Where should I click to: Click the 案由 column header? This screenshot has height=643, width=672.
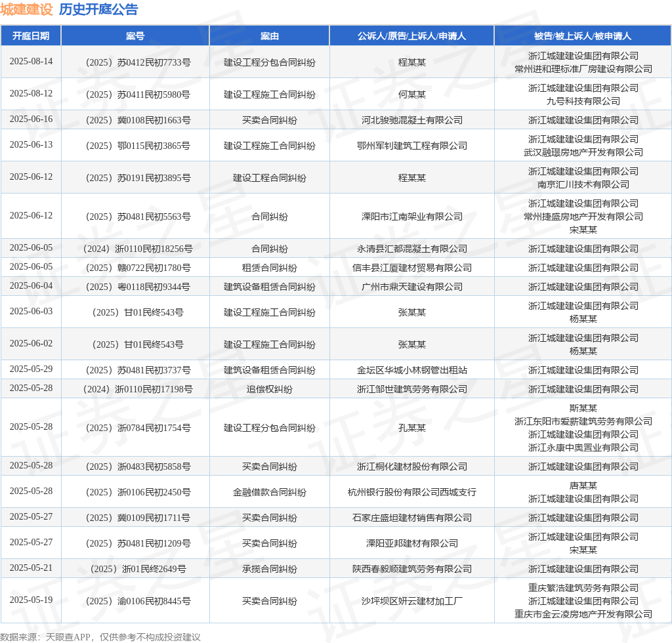pyautogui.click(x=270, y=36)
